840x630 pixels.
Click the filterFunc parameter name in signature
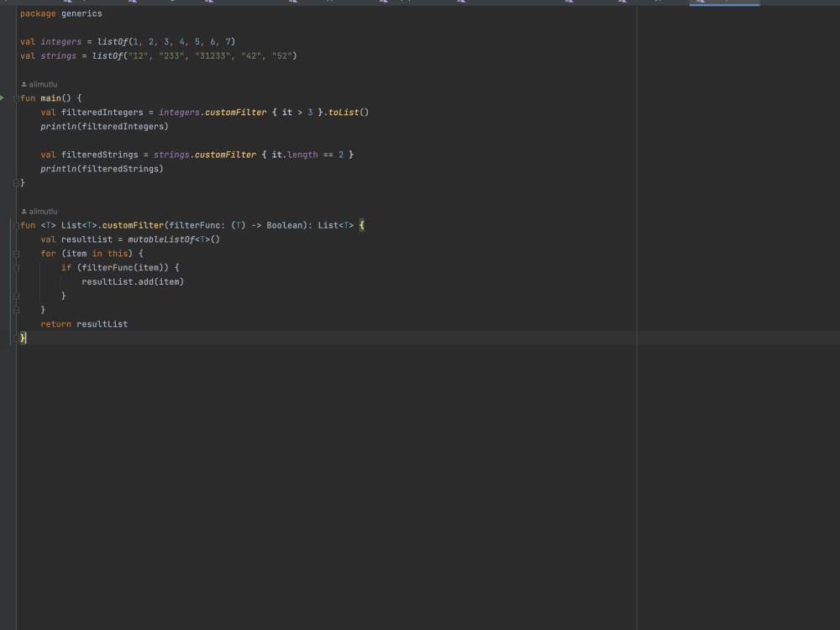[195, 225]
